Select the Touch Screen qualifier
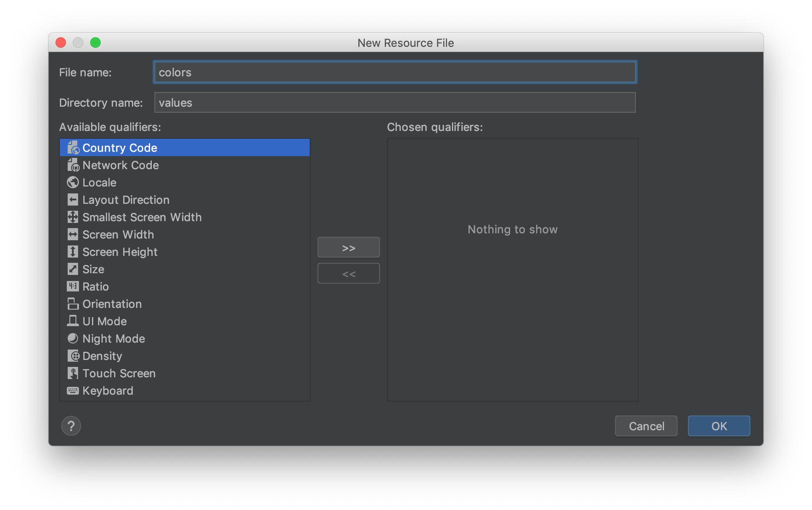The height and width of the screenshot is (510, 812). point(185,373)
